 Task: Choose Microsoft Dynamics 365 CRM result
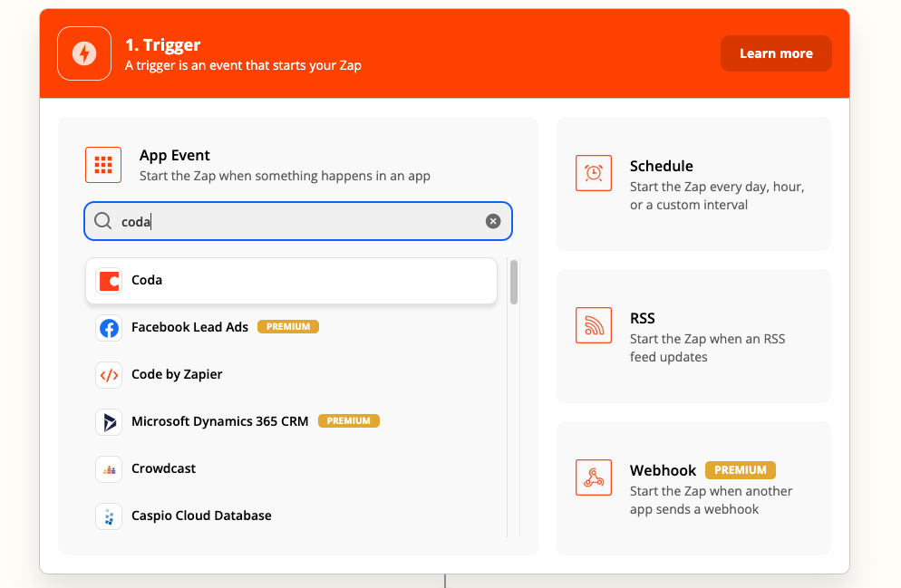(x=220, y=421)
